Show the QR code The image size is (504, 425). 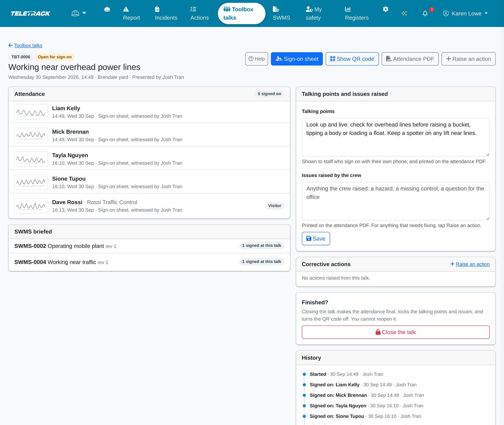pyautogui.click(x=352, y=59)
